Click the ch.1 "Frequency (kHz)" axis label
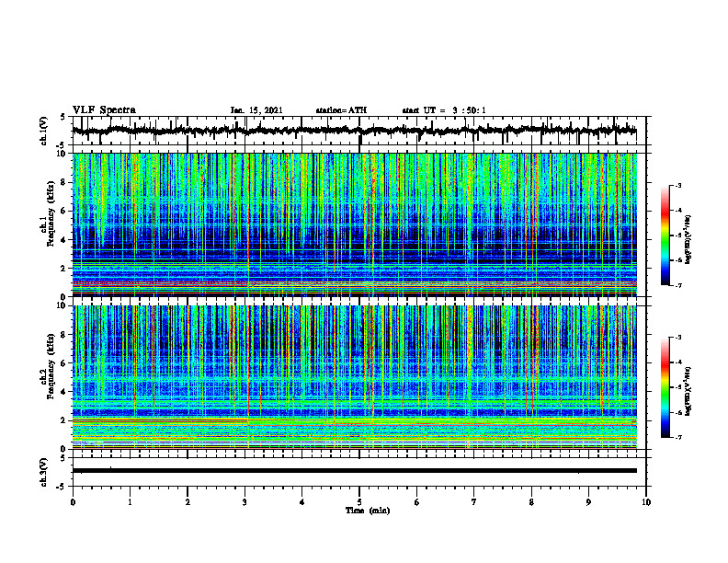This screenshot has height=563, width=728. [x=51, y=213]
